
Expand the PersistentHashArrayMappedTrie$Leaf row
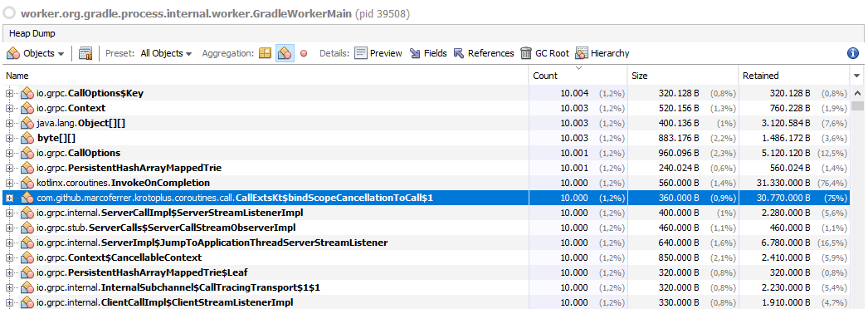coord(9,272)
